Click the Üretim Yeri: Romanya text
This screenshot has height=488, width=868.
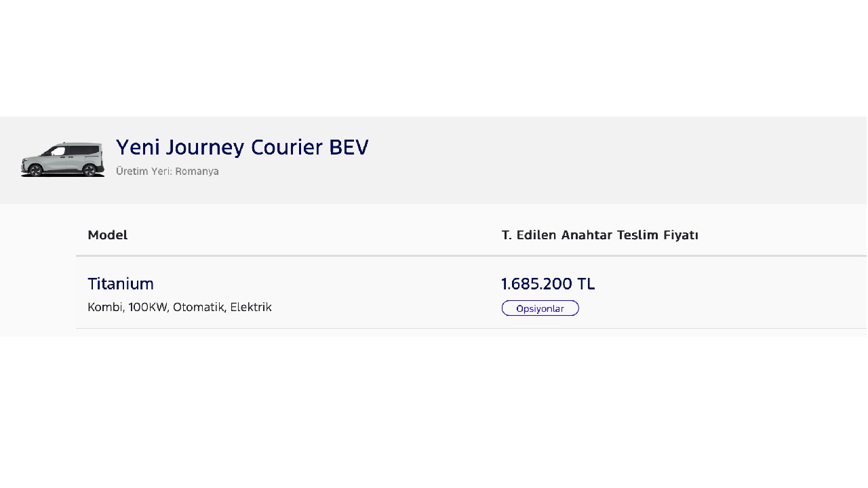[167, 171]
